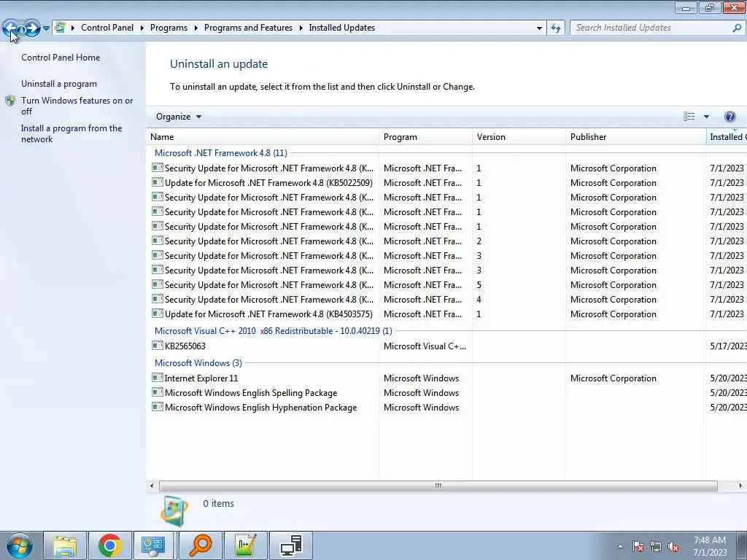Open Control Panel taskbar icon
Viewport: 747px width, 560px height.
point(154,545)
